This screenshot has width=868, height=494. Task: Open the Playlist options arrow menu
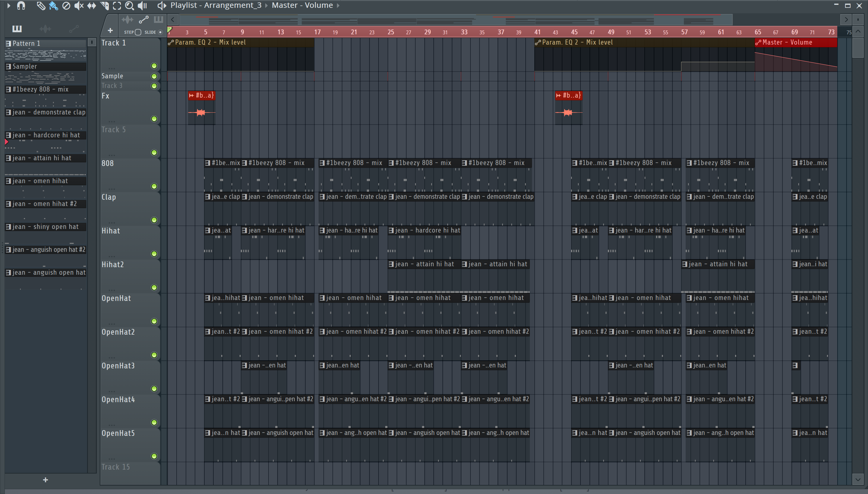point(9,5)
